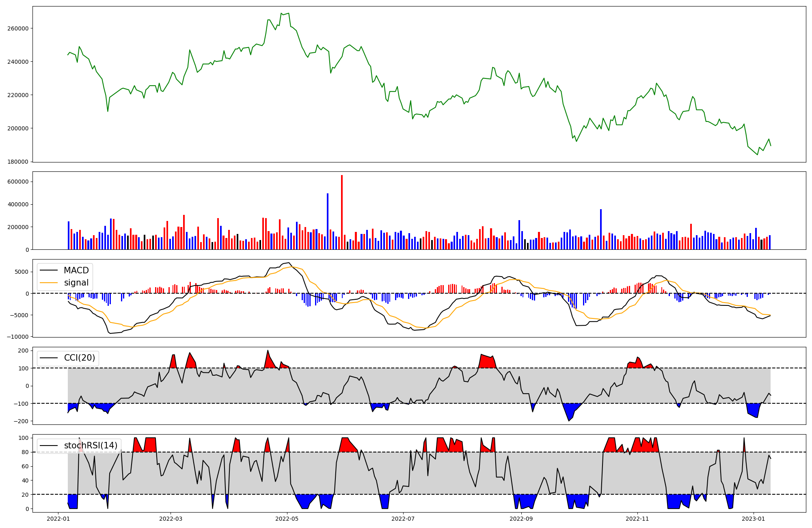Click the 180000 price axis label
Viewport: 812px width, 528px height.
[x=18, y=162]
